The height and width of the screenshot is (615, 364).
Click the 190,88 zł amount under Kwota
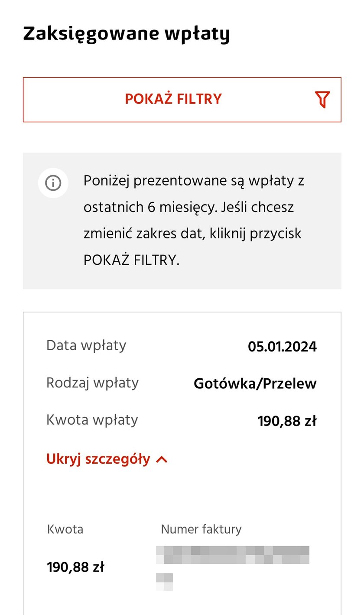pos(75,567)
